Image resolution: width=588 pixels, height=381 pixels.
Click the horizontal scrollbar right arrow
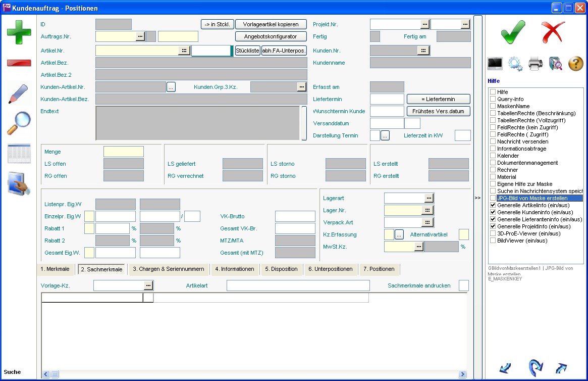(x=462, y=374)
